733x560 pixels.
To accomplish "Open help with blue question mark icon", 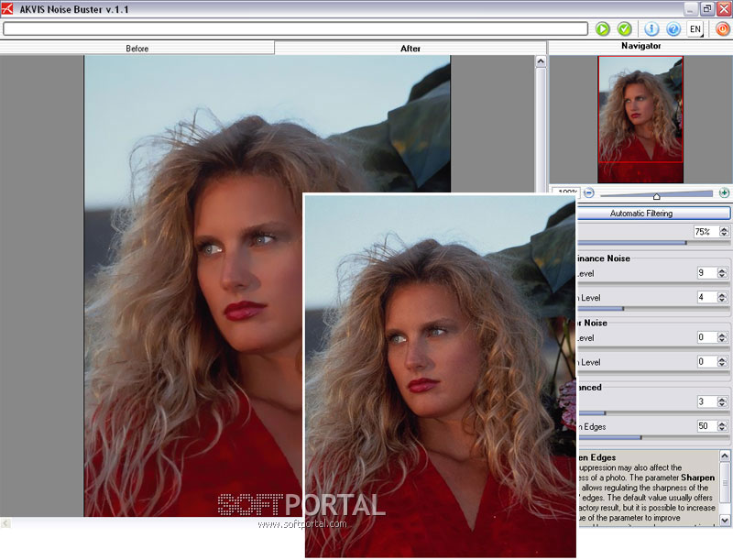I will [x=673, y=29].
